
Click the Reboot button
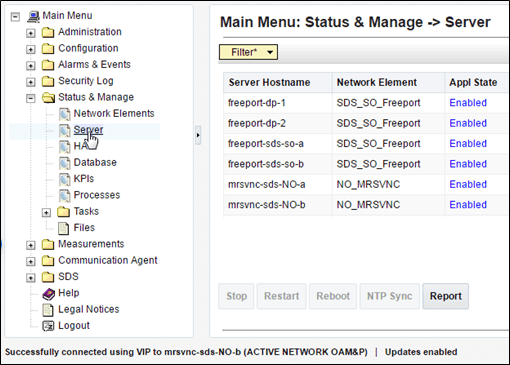point(333,296)
